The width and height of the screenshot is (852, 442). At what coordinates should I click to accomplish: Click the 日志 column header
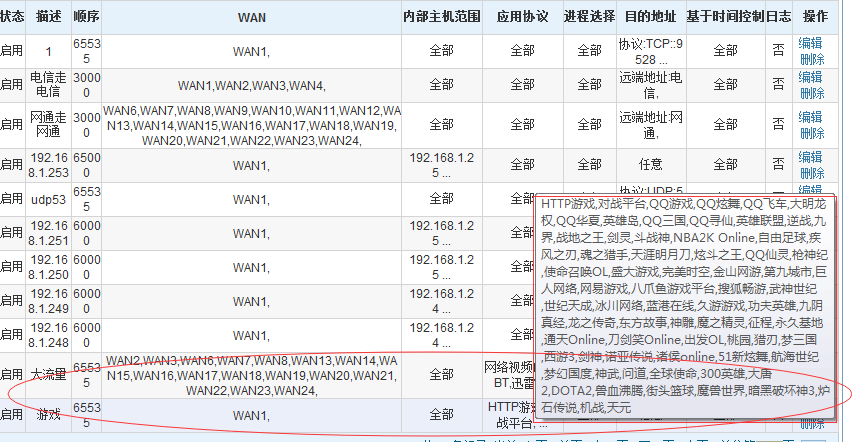pyautogui.click(x=779, y=17)
